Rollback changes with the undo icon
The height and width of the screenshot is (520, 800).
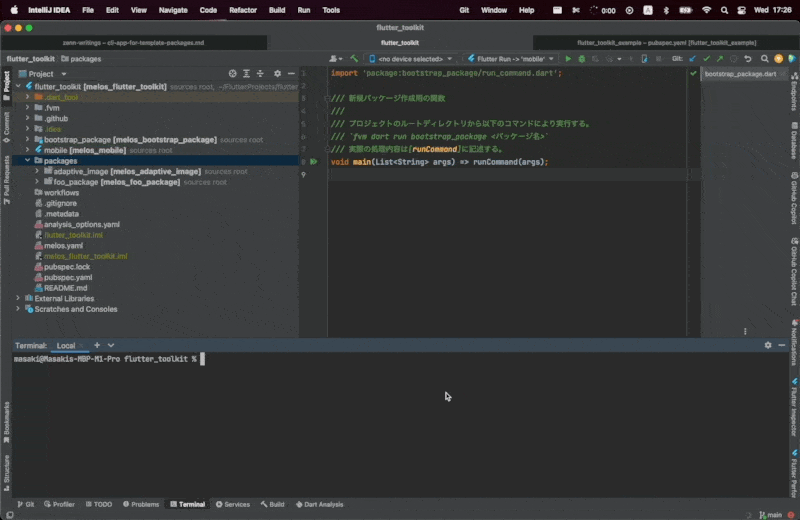tap(748, 59)
